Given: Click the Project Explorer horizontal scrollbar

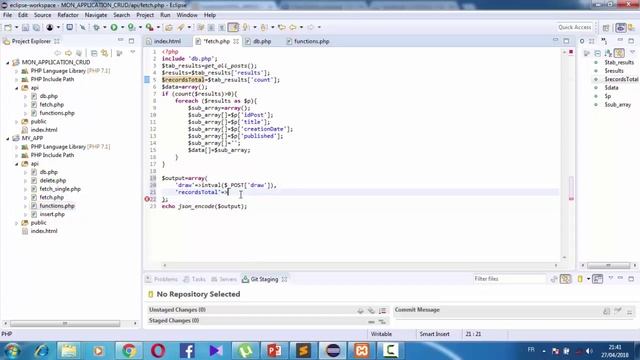Looking at the screenshot, I should [x=65, y=323].
